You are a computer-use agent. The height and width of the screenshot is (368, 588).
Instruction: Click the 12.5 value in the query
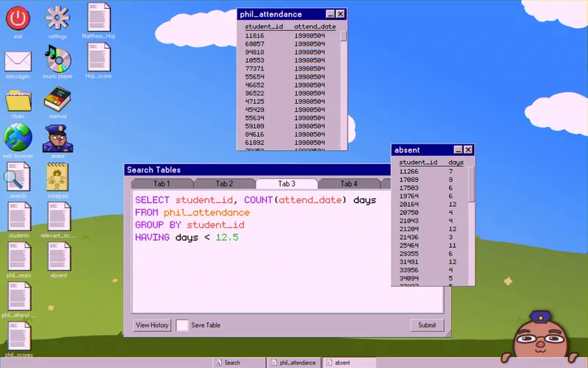pos(227,237)
